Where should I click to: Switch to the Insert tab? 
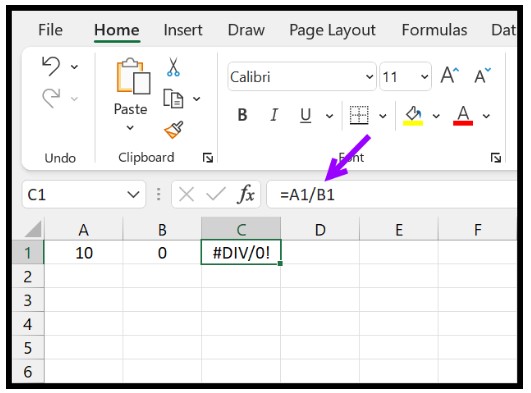click(x=183, y=30)
